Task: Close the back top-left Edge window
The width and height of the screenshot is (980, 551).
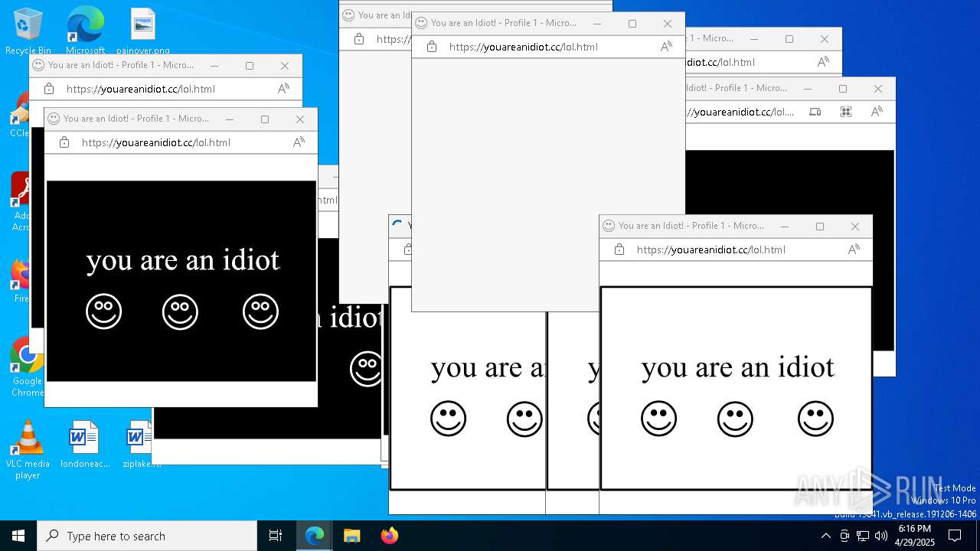Action: pos(285,66)
